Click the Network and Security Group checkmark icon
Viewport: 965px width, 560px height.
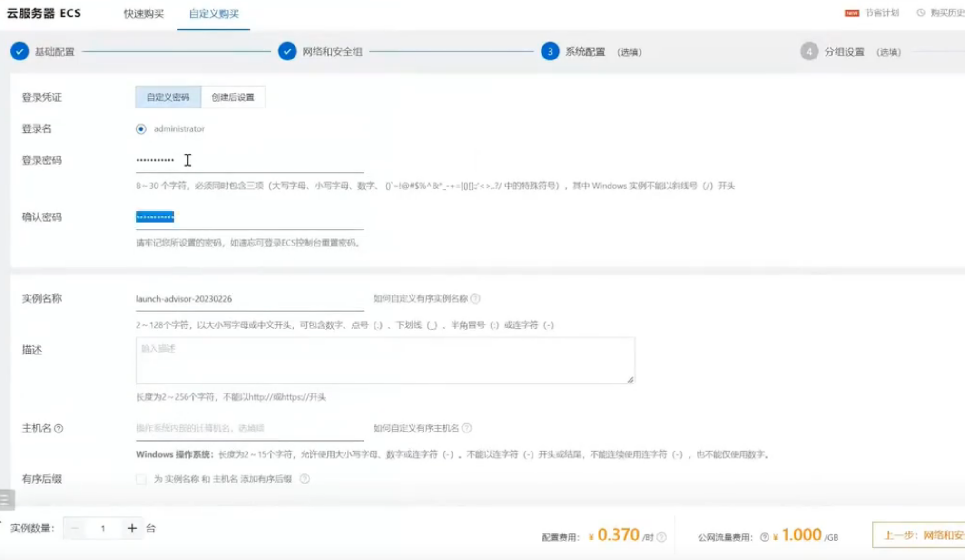click(x=287, y=51)
